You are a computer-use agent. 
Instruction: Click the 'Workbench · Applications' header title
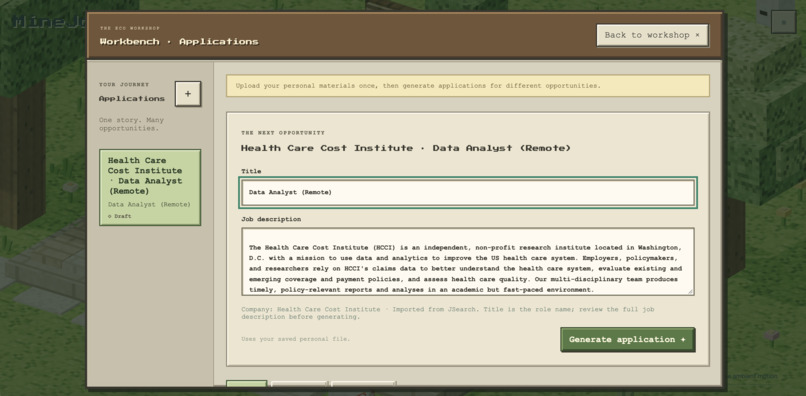[x=179, y=42]
